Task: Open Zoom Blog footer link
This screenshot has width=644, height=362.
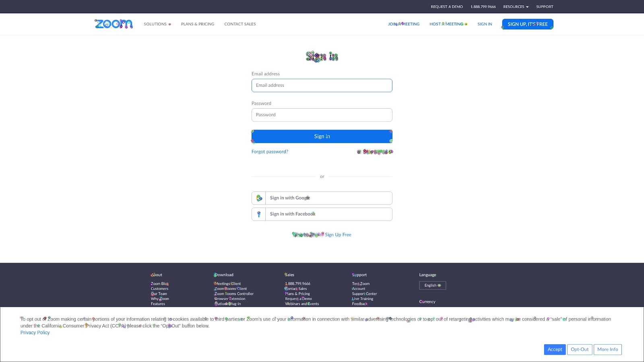Action: pos(160,284)
